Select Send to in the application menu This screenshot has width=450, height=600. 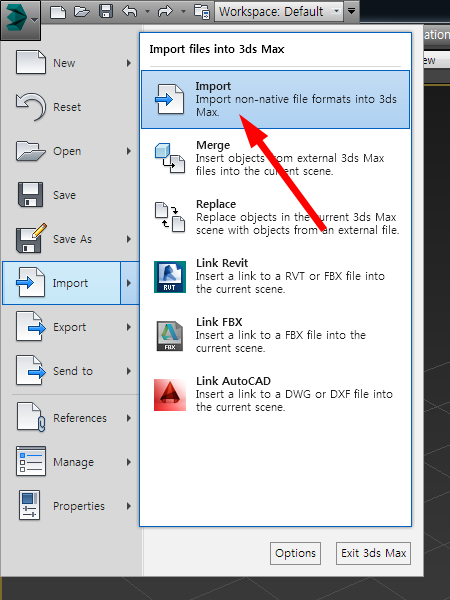pos(71,371)
